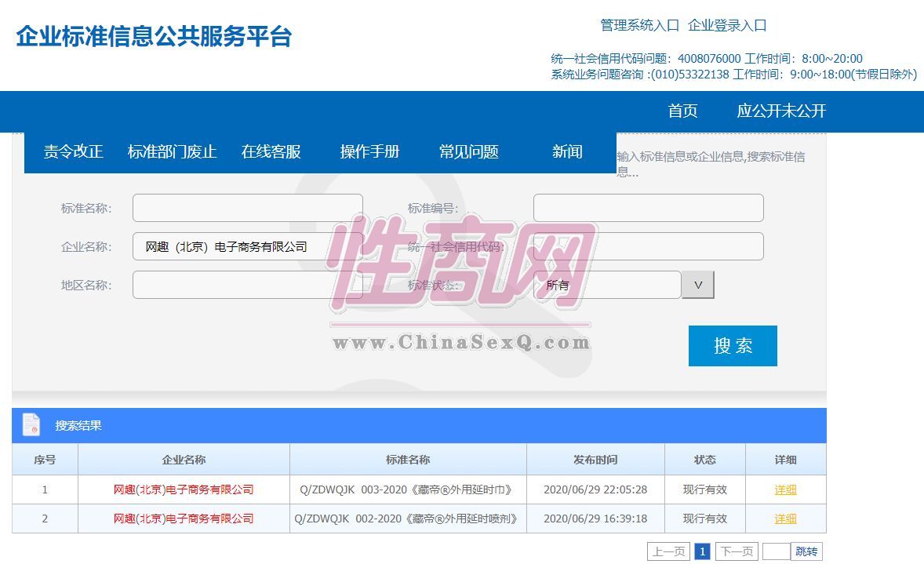The height and width of the screenshot is (564, 924).
Task: Click 管理系统入口 link
Action: click(x=639, y=25)
